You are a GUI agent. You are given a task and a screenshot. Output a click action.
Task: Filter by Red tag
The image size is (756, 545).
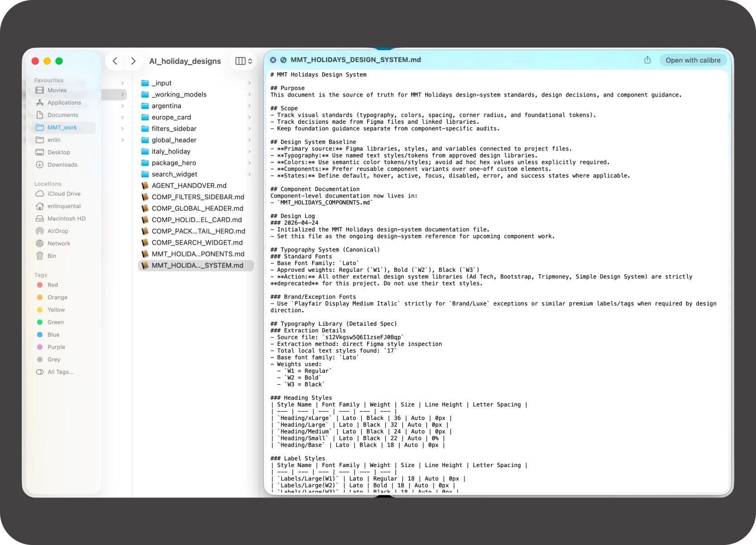(x=63, y=285)
